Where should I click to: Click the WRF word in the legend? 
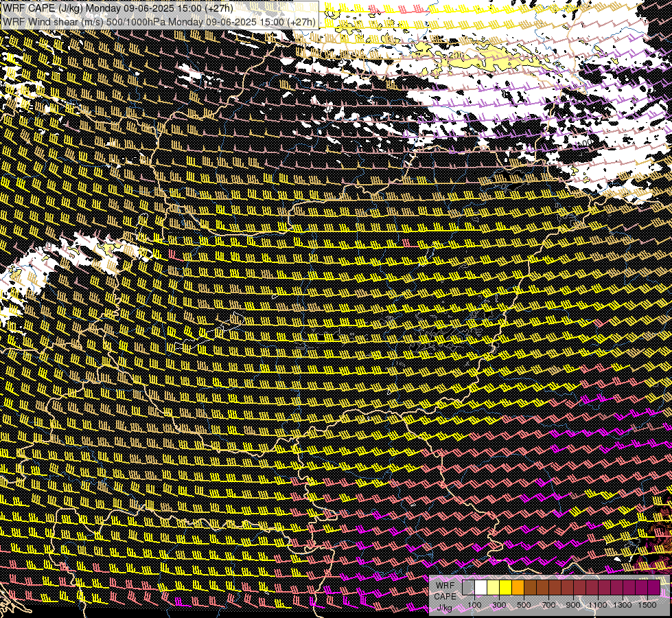(445, 586)
